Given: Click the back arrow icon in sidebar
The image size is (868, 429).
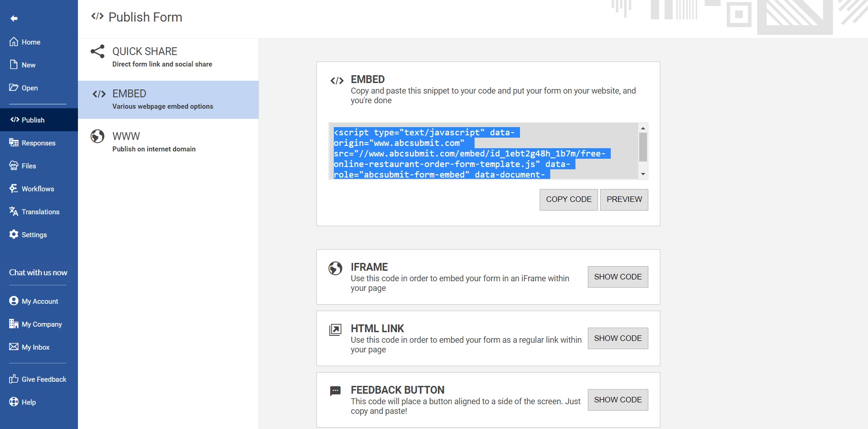Looking at the screenshot, I should 14,18.
